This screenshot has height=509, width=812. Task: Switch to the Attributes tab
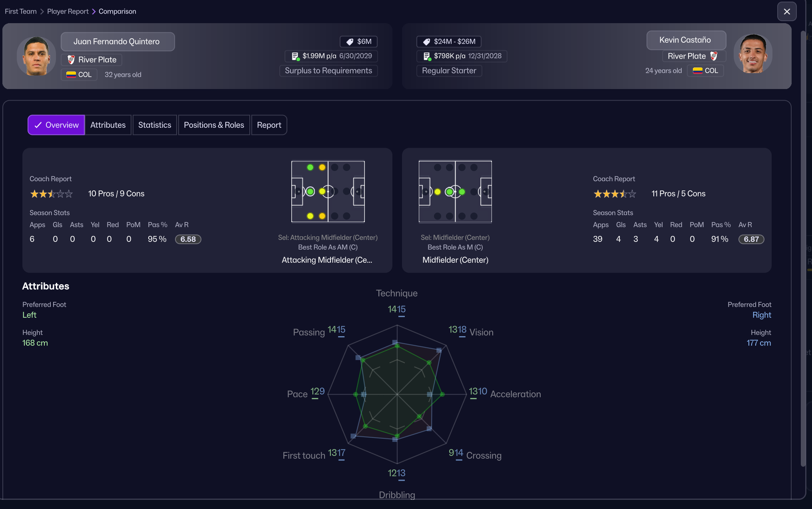(108, 125)
